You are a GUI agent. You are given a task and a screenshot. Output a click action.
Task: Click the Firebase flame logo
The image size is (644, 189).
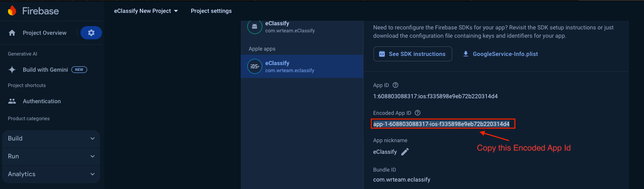click(12, 10)
